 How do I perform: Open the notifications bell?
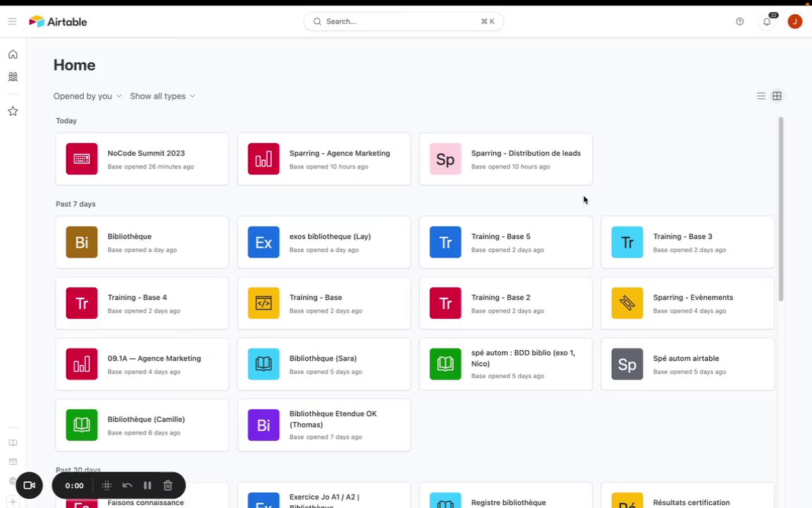(x=767, y=21)
